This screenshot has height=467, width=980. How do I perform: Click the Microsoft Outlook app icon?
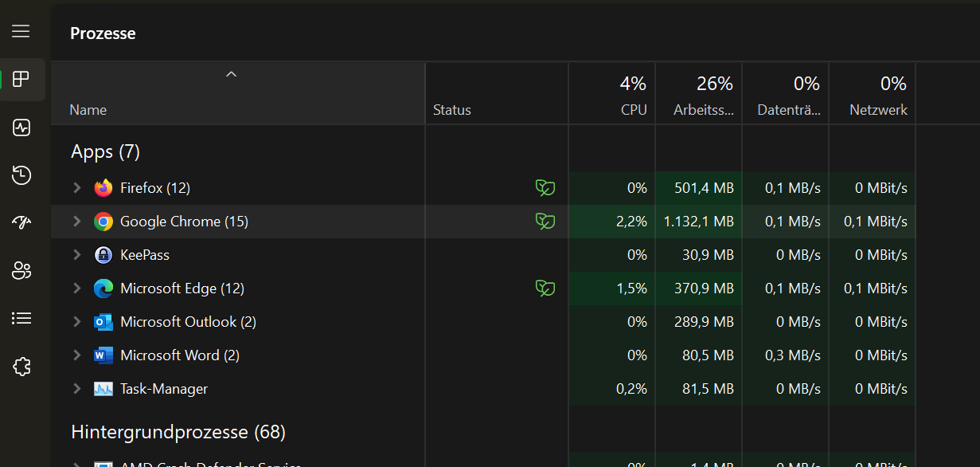(103, 322)
